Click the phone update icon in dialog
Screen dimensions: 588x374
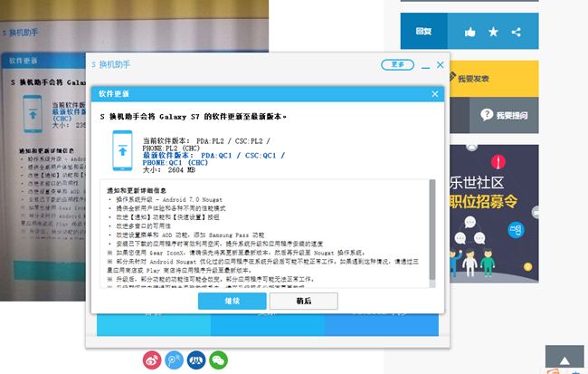click(x=123, y=149)
